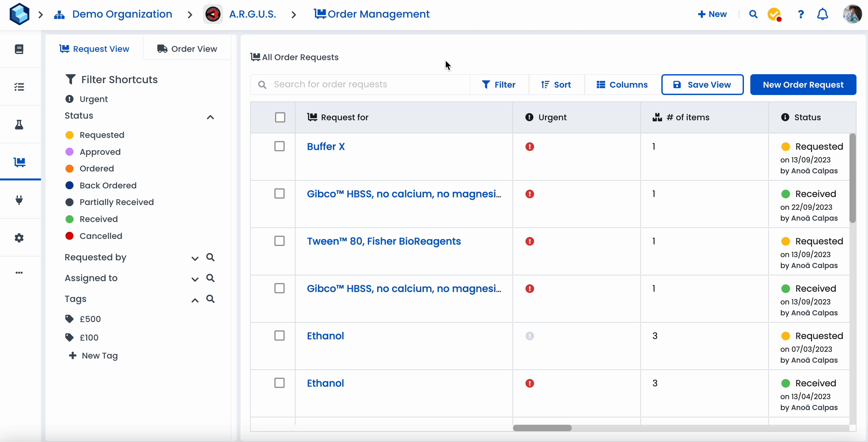Click the flask icon in left sidebar
Screen dimensions: 868x442
pyautogui.click(x=19, y=125)
